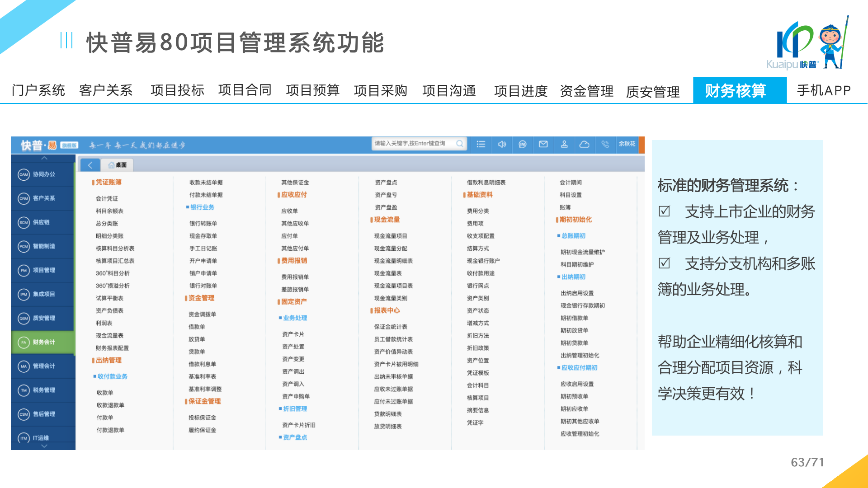Click the phone call icon
The image size is (868, 488).
[x=605, y=144]
